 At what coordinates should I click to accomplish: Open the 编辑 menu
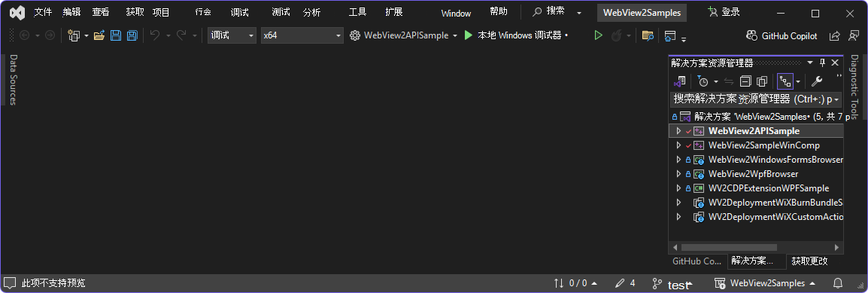click(71, 12)
